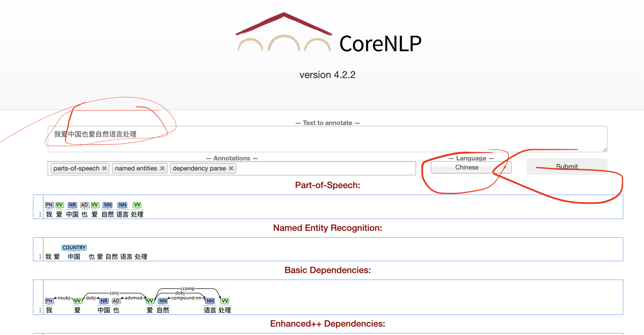
Task: Click the PN tag in Part-of-Speech
Action: click(49, 205)
